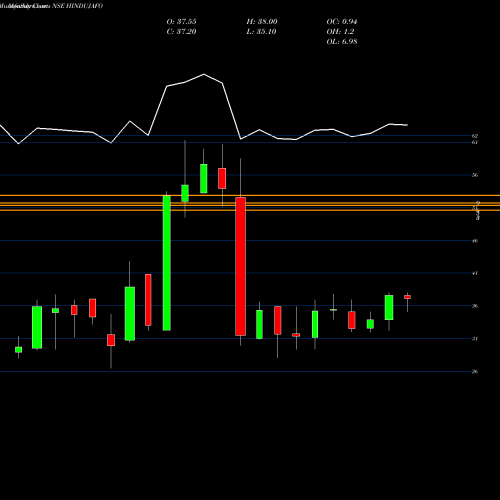
Task: Click the 62 price axis label
Action: (x=475, y=136)
